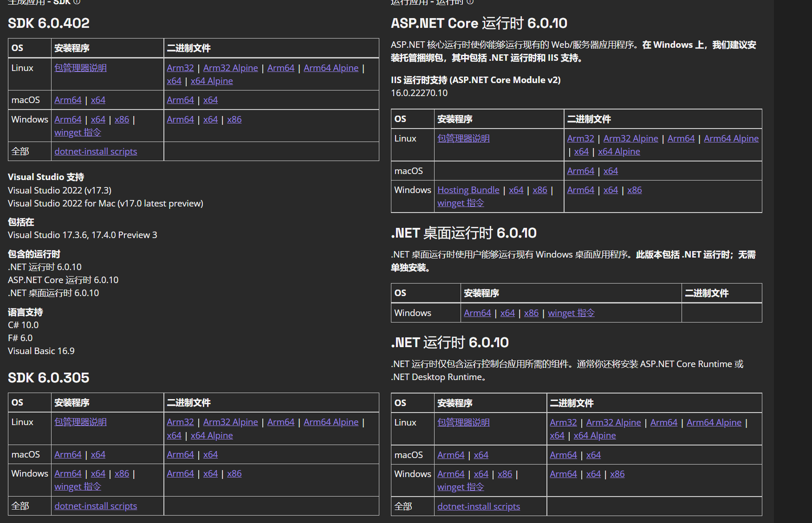Open the 包管理器说明 link for SDK 6.0.402 Linux

[x=80, y=68]
